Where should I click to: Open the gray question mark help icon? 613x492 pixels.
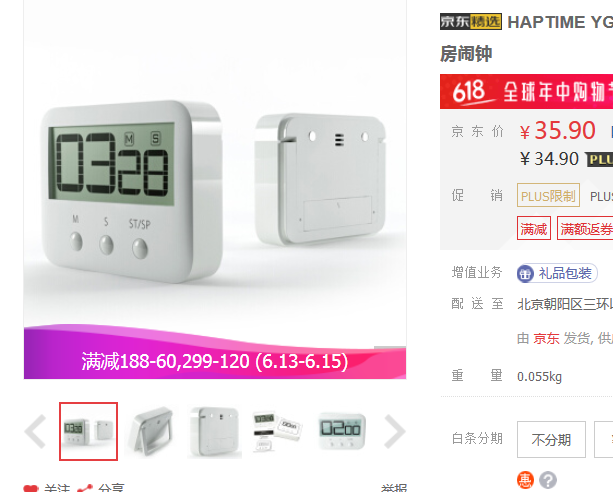click(548, 480)
